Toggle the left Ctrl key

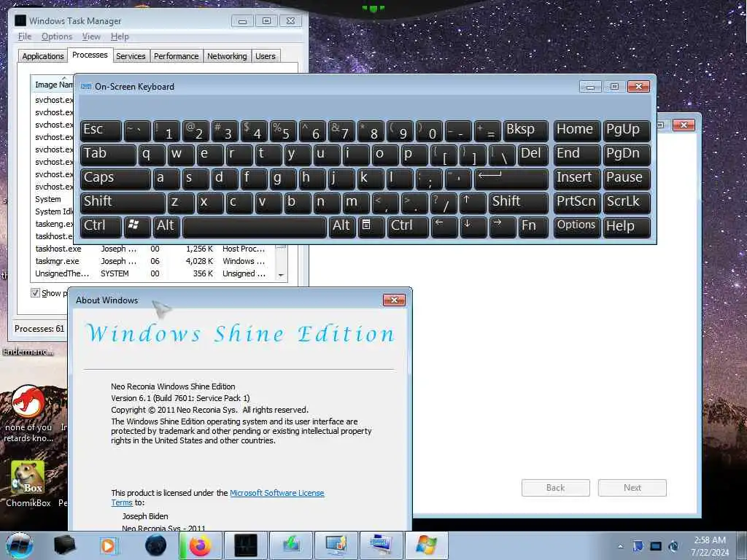click(101, 226)
